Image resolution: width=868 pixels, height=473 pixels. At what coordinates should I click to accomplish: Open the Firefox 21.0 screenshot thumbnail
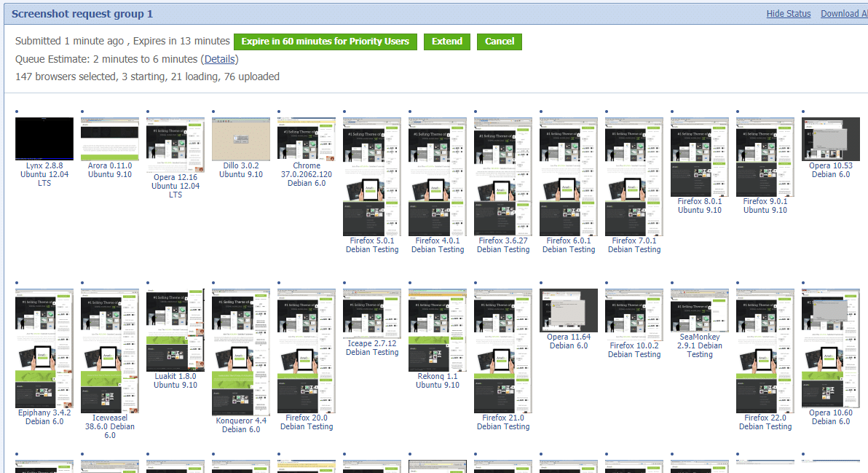(x=503, y=351)
